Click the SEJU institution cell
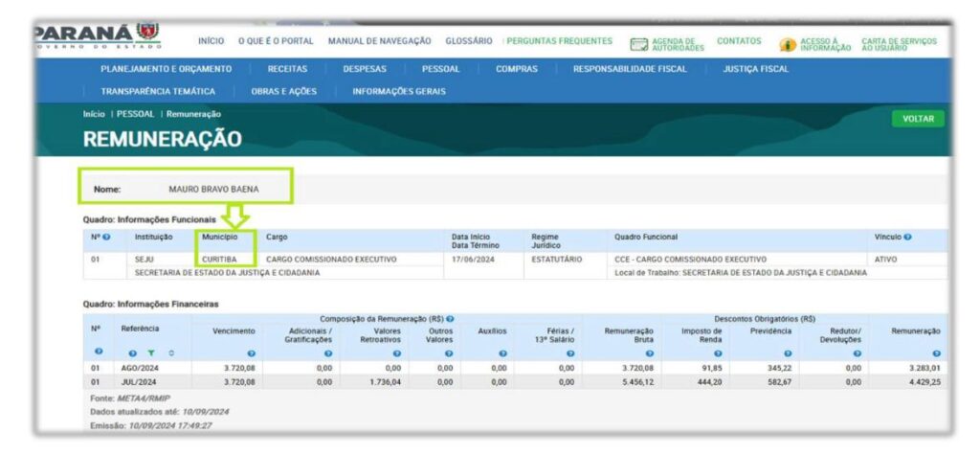 tap(144, 259)
